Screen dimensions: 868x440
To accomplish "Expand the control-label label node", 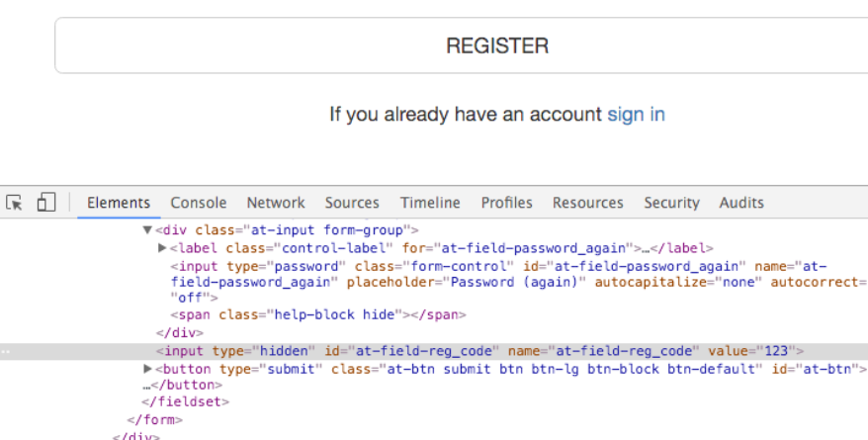I will point(163,248).
